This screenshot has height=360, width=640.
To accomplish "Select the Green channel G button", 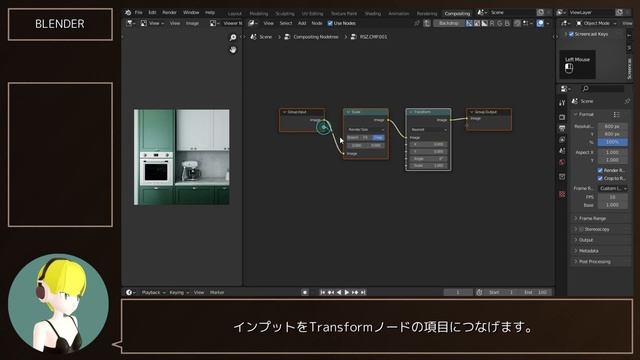I will (500, 24).
